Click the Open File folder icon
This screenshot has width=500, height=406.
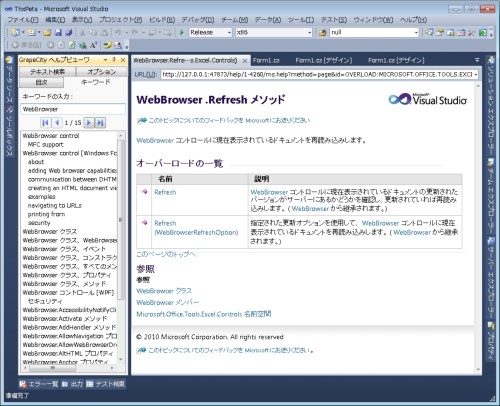coord(47,32)
